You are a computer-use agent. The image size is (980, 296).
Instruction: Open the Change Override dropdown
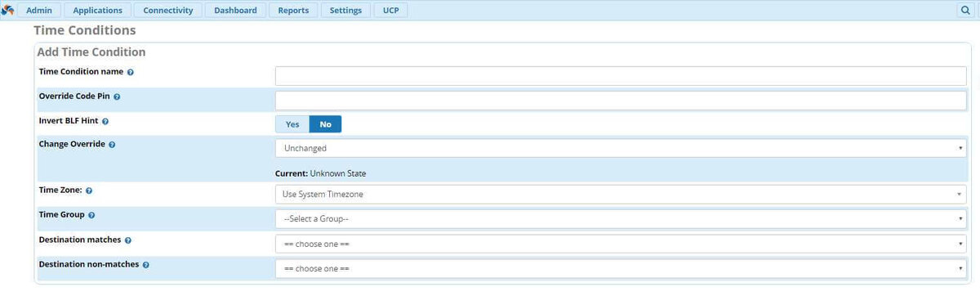pos(621,148)
